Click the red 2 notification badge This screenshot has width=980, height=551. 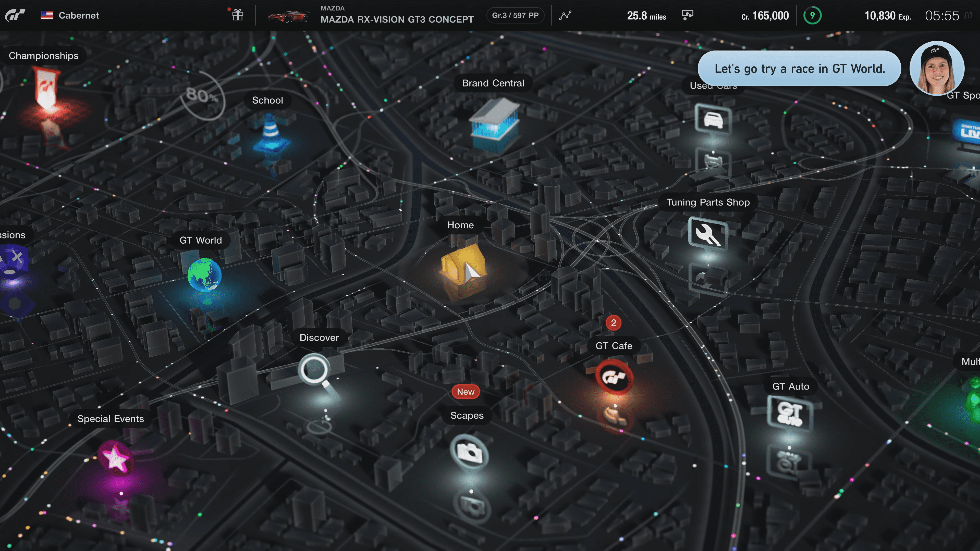(613, 323)
